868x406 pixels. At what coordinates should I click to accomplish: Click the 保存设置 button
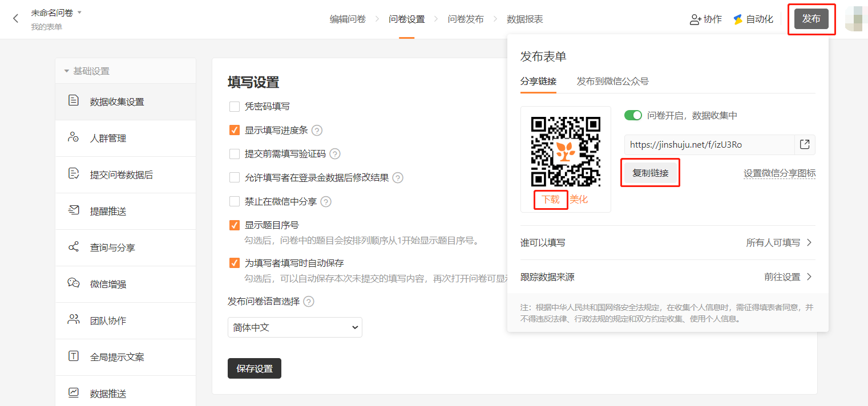tap(255, 368)
